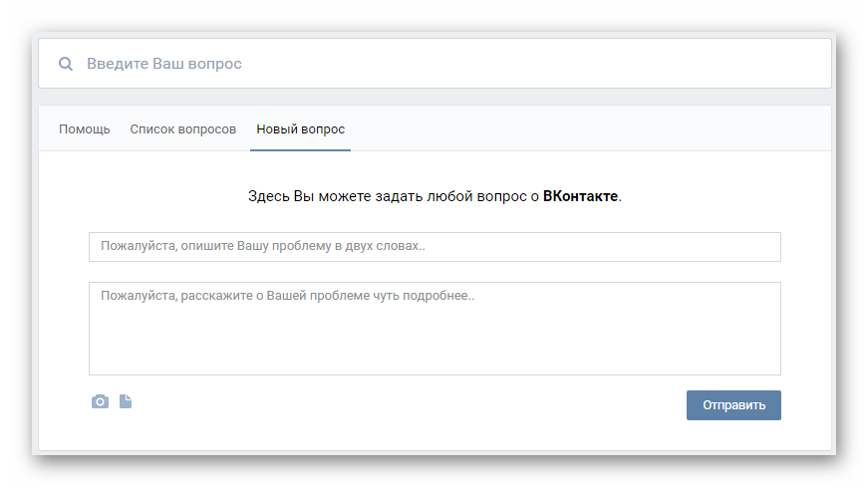Viewport: 868px width, 487px height.
Task: Place cursor in "опишите Вашу проблему в двух словах" box
Action: pos(434,247)
